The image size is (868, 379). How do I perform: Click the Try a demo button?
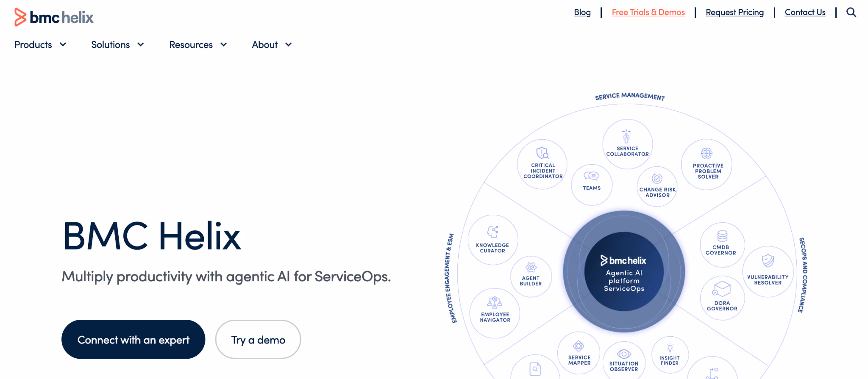point(258,340)
